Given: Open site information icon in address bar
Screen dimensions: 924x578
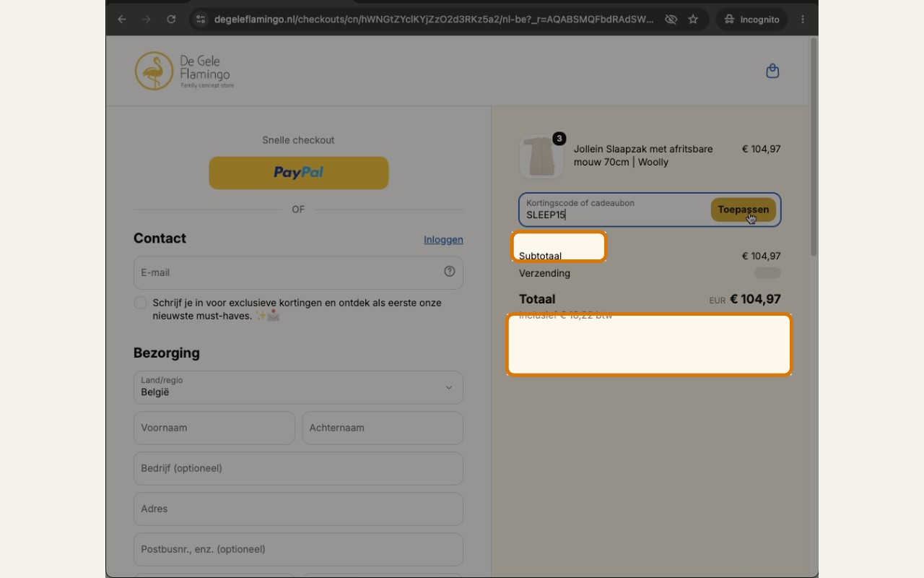Looking at the screenshot, I should pyautogui.click(x=201, y=20).
